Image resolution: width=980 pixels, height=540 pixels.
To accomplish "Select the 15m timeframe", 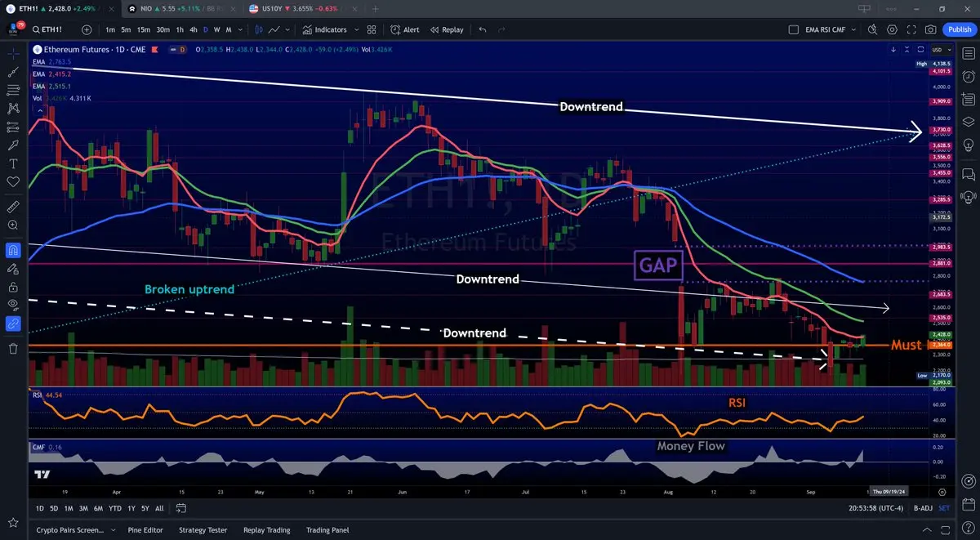I will [x=143, y=29].
